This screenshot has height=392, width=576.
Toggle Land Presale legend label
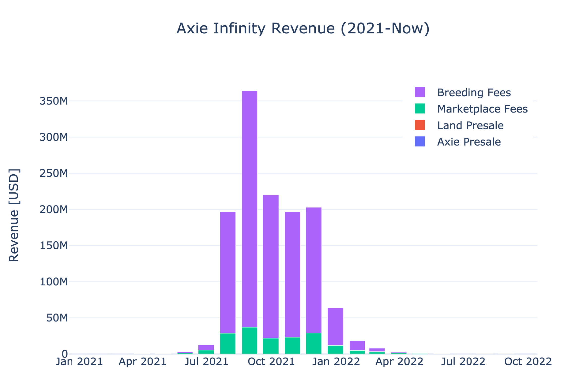tap(470, 126)
